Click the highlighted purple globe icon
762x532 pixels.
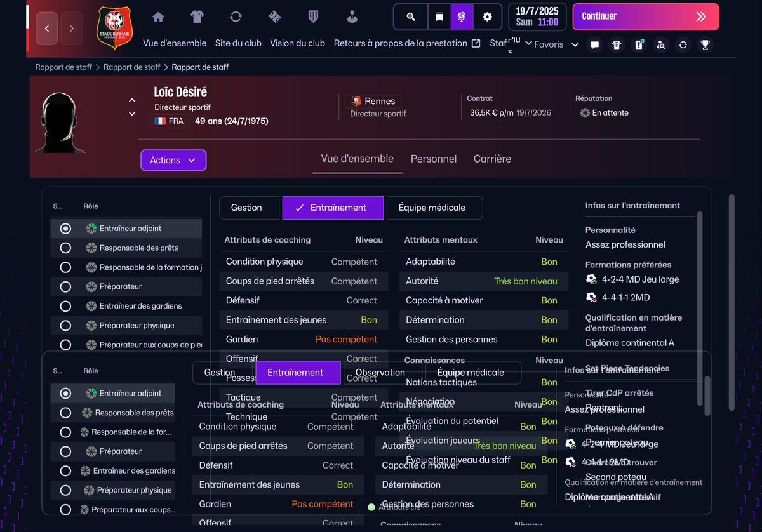pyautogui.click(x=462, y=17)
